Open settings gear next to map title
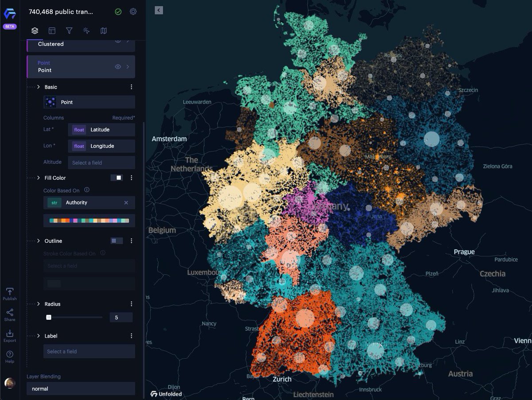The image size is (532, 400). (133, 12)
